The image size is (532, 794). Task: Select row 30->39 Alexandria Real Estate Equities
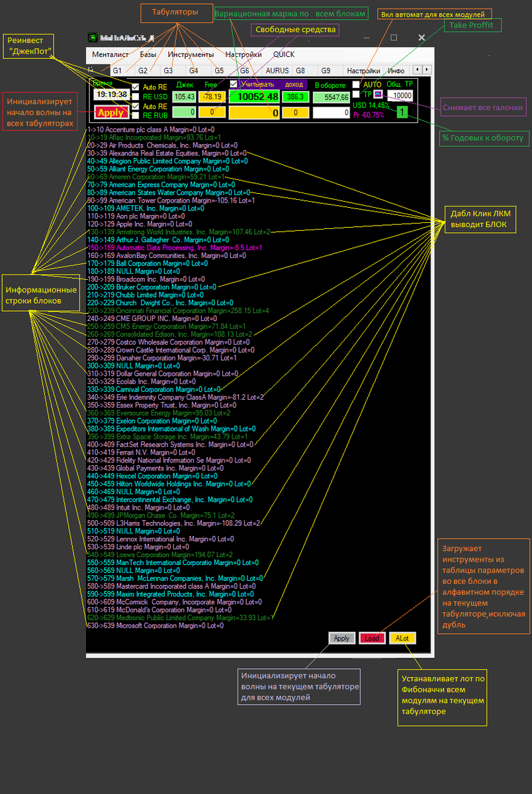coord(167,154)
